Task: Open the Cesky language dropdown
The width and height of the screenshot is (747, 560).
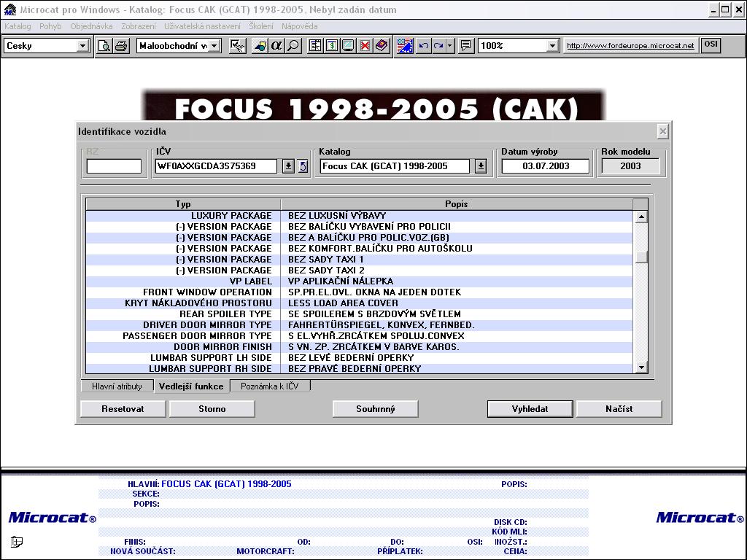Action: point(82,46)
